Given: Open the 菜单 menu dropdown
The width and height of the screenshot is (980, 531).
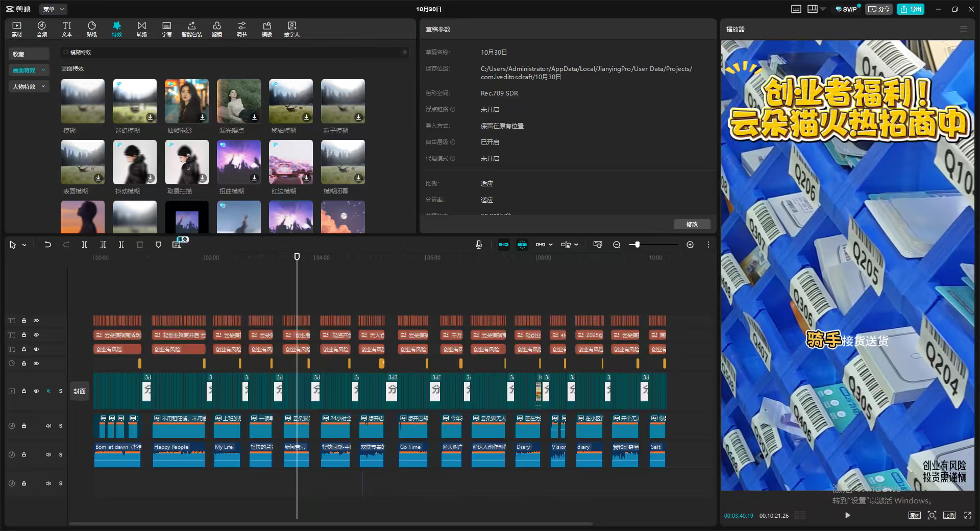Looking at the screenshot, I should [x=54, y=9].
